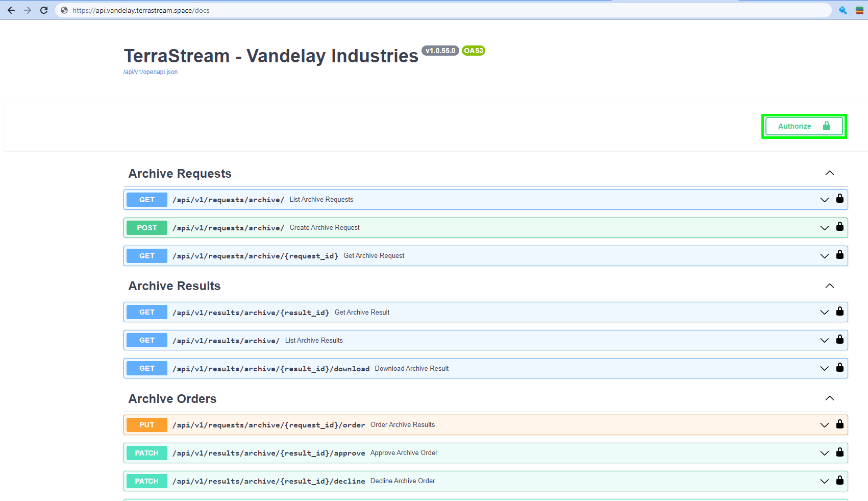868x501 pixels.
Task: Click the PUT badge for Order Archive Results
Action: coord(147,425)
